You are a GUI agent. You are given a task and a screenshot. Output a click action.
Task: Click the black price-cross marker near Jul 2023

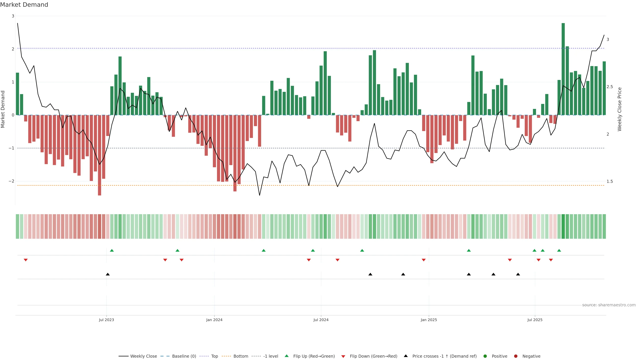[108, 274]
